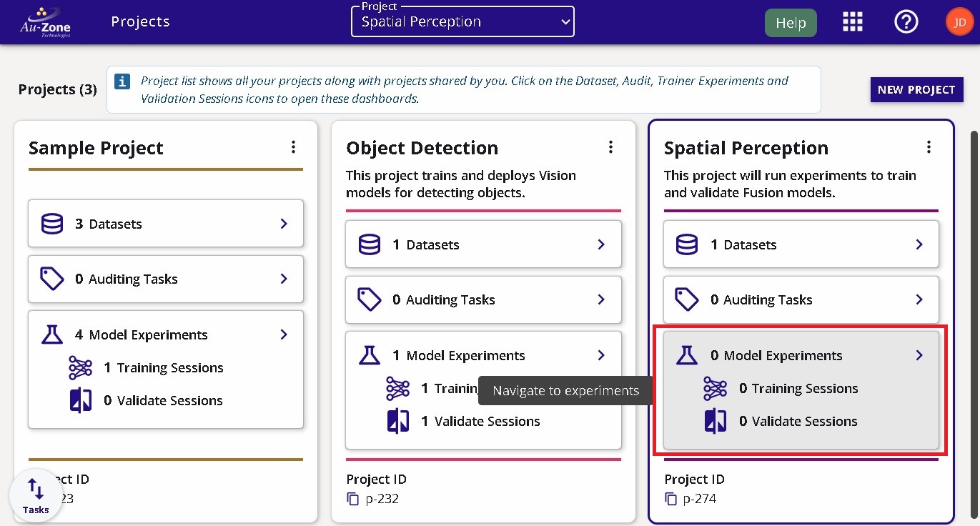The image size is (980, 526).
Task: Go to the Projects menu item
Action: [x=140, y=21]
